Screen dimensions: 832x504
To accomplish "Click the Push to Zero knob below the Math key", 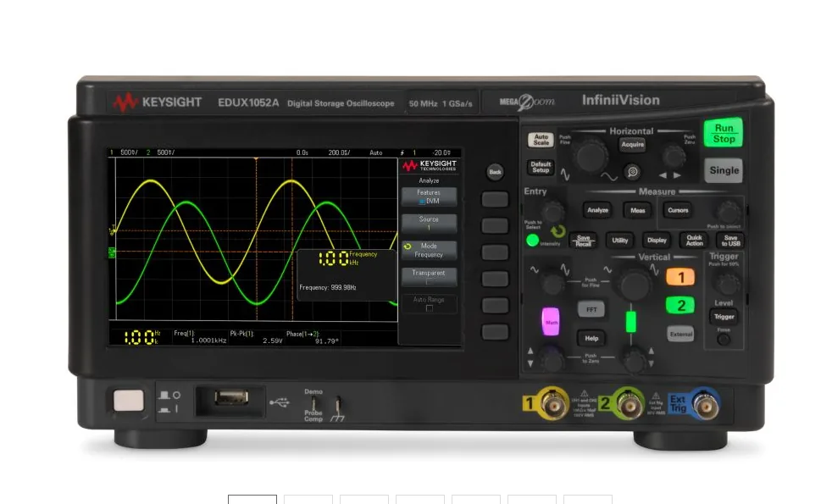I will click(x=552, y=360).
